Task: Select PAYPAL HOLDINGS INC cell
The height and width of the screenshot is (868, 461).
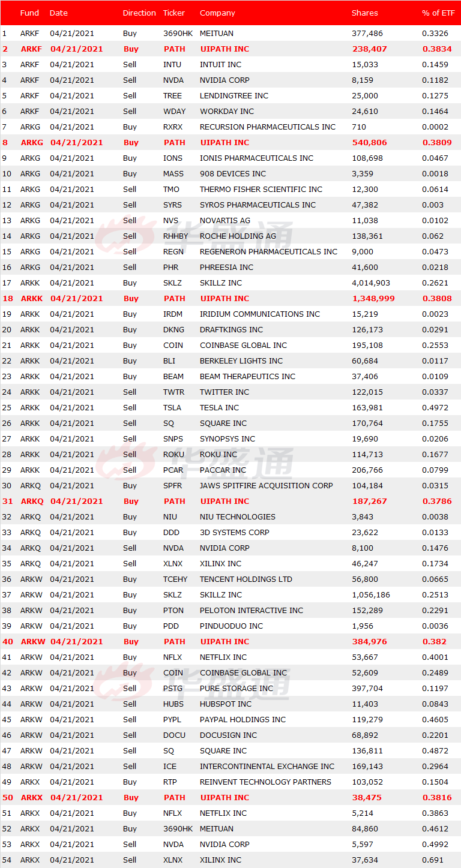Action: (243, 719)
